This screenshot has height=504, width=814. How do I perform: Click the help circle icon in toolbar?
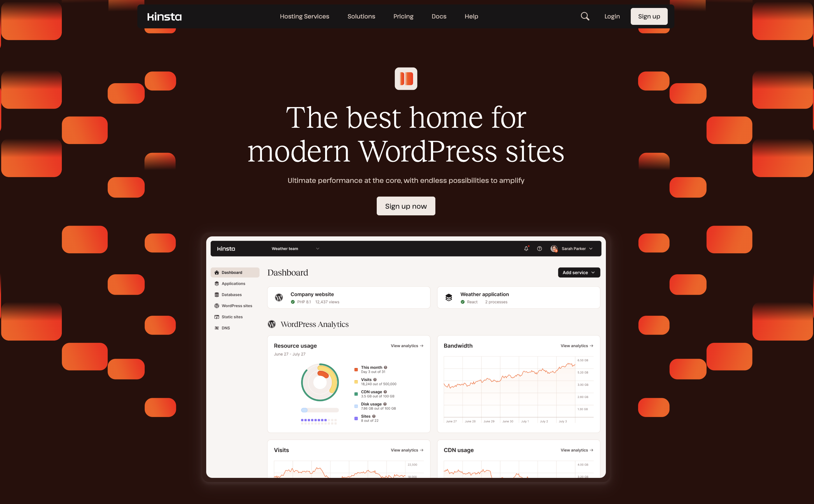[539, 248]
